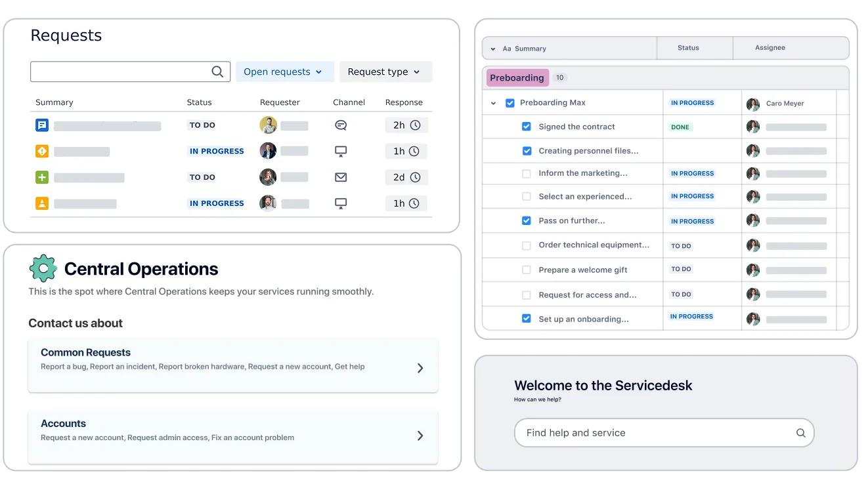This screenshot has height=488, width=868.
Task: Collapse the Preboarding Max task tree
Action: click(494, 103)
